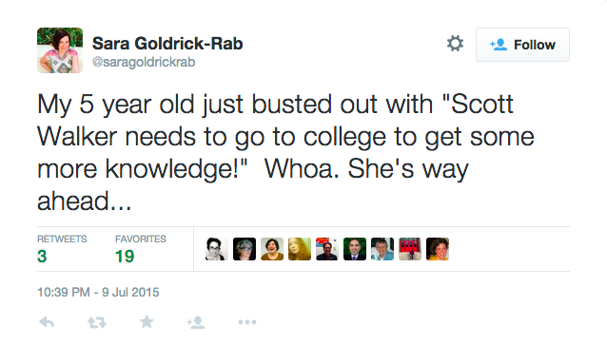Image resolution: width=607 pixels, height=364 pixels.
Task: Open the @saragoldrickrab handle link
Action: (x=144, y=62)
